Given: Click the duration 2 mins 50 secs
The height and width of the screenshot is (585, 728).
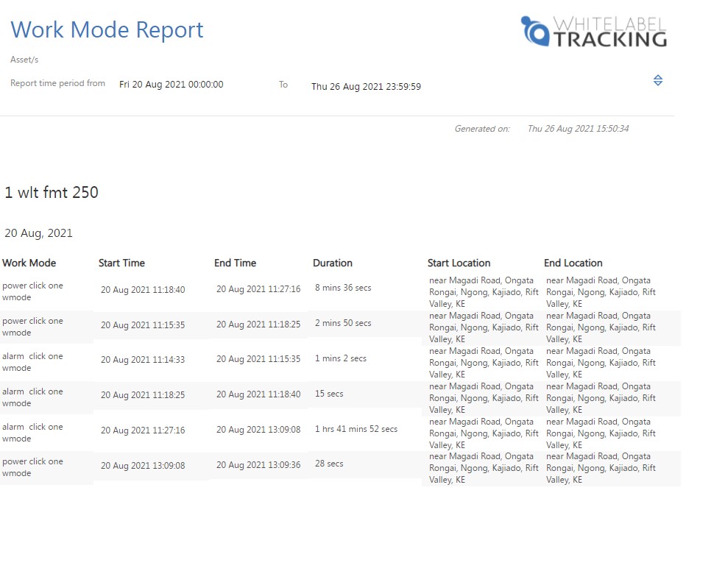Looking at the screenshot, I should pyautogui.click(x=343, y=323).
